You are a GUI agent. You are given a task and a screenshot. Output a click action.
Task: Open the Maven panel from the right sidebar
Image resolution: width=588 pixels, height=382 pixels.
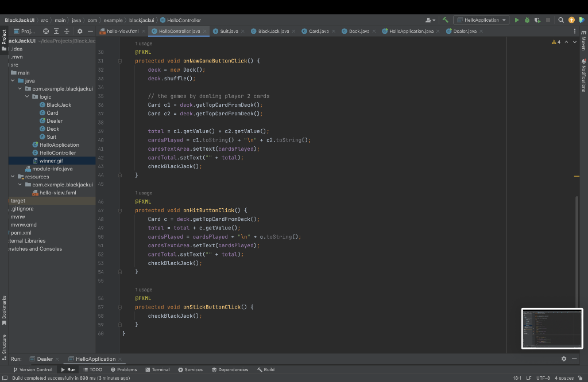tap(584, 40)
